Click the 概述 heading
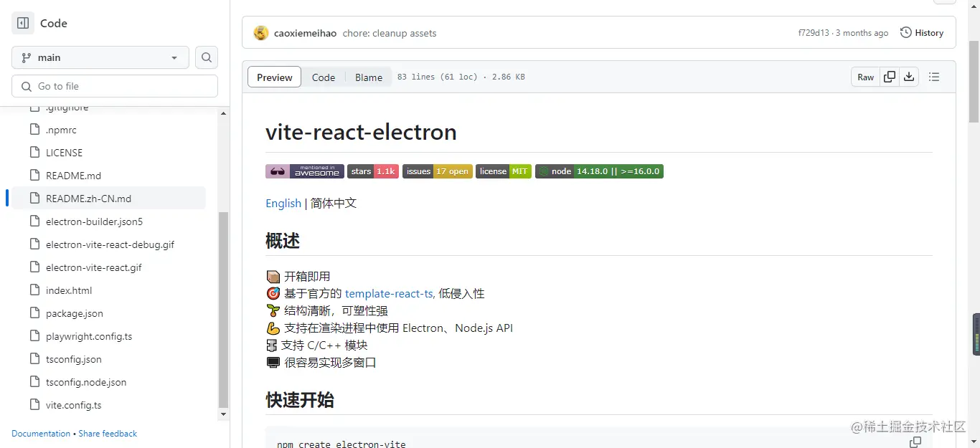 [x=283, y=241]
